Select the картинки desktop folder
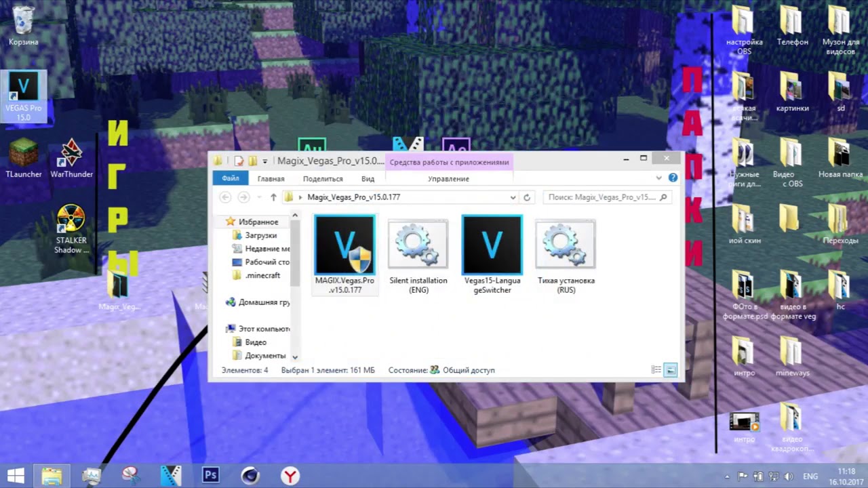This screenshot has width=868, height=488. [792, 91]
